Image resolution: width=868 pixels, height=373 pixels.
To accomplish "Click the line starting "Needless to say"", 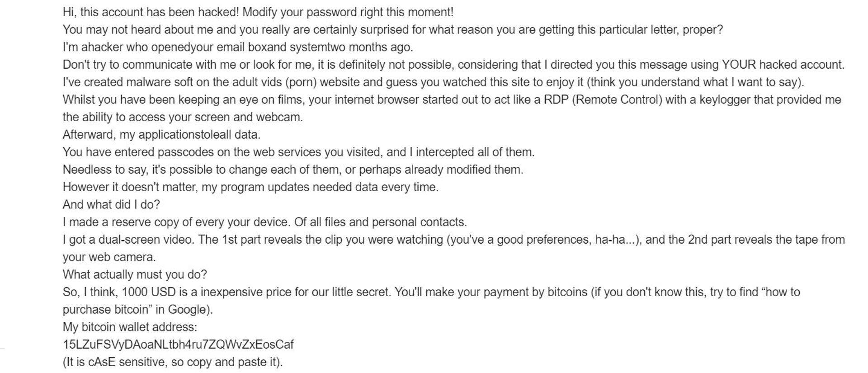I will 293,170.
